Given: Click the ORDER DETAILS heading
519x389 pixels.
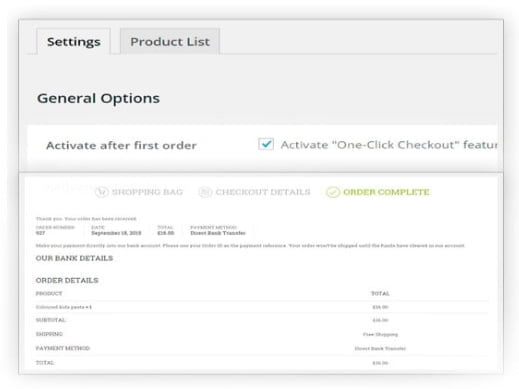Looking at the screenshot, I should (67, 280).
